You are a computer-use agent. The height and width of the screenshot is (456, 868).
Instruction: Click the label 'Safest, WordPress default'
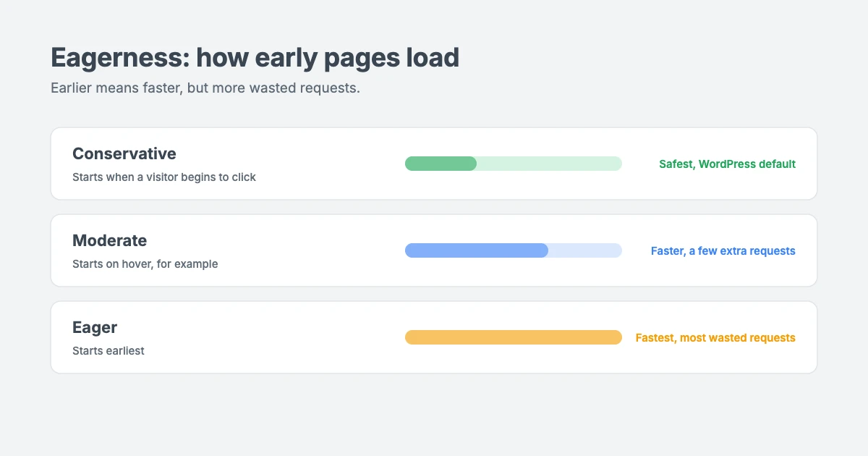pos(727,164)
